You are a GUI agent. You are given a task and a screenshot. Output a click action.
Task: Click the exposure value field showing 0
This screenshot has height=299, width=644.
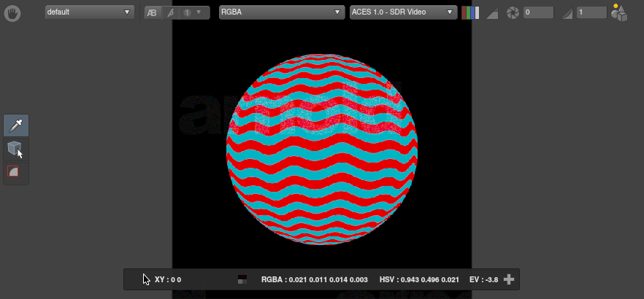[x=538, y=13]
